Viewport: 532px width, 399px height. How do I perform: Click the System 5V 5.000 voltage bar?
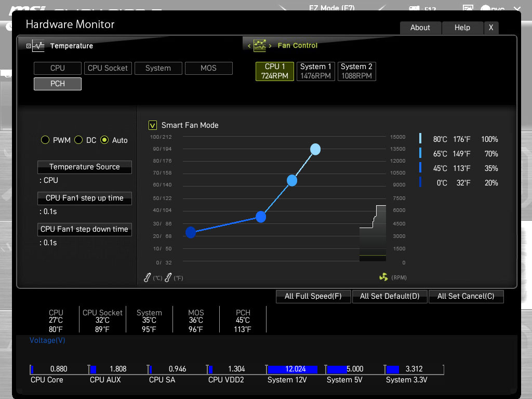coord(355,369)
